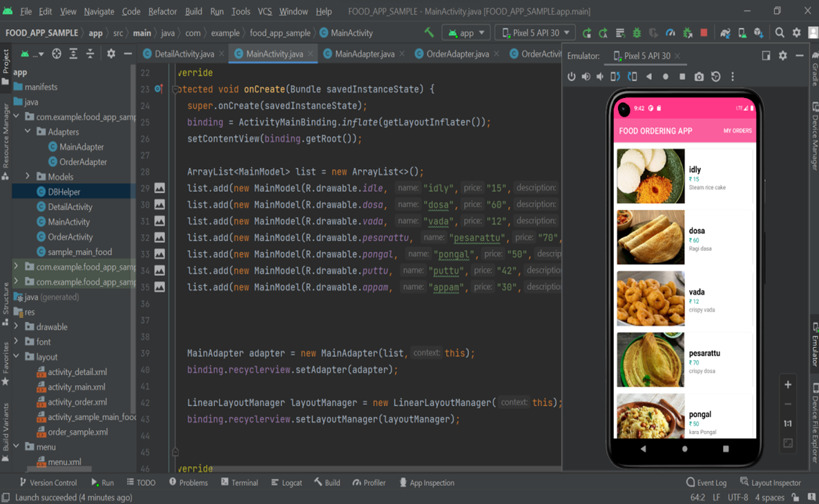Click the Debug app bug icon
Screen dimensions: 819x504
pos(637,32)
